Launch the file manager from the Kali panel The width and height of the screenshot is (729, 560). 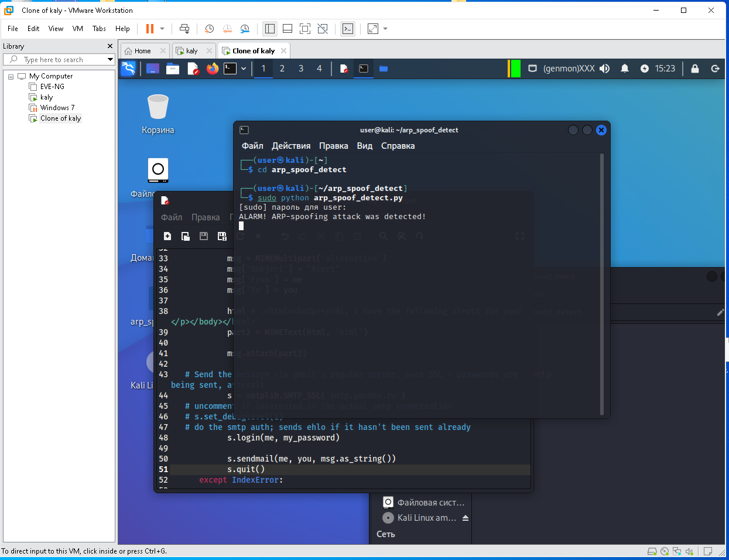click(x=173, y=69)
